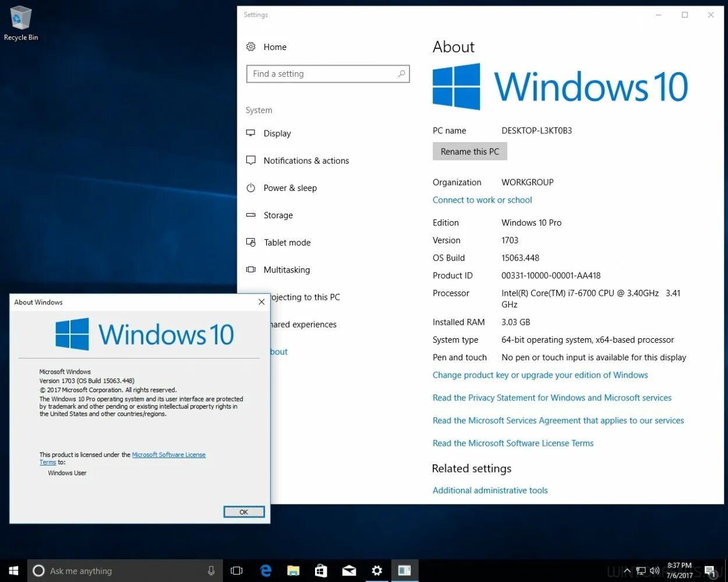The image size is (728, 582).
Task: Open the Action Center notification icon
Action: click(x=710, y=571)
